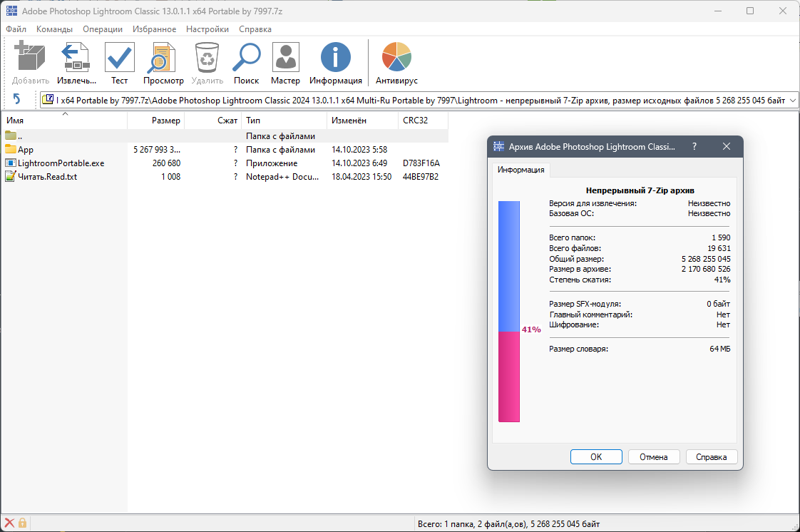The width and height of the screenshot is (800, 532).
Task: Open the Информация icon
Action: [335, 58]
